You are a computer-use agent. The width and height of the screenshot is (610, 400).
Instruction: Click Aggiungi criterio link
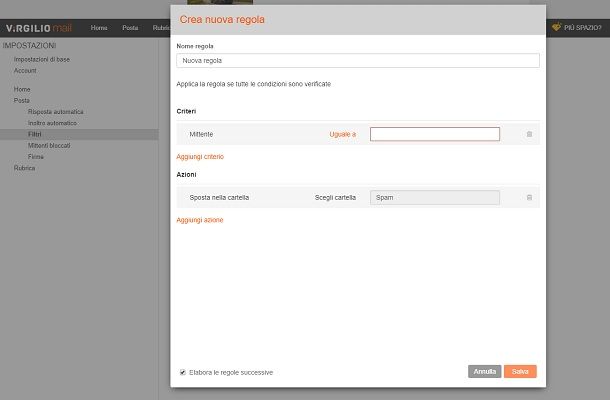[x=200, y=157]
